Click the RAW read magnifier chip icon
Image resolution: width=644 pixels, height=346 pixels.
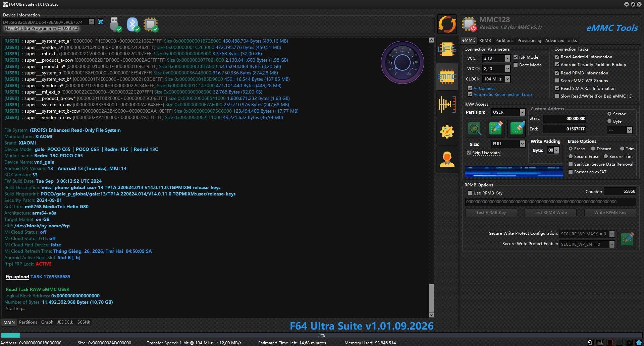[x=475, y=128]
